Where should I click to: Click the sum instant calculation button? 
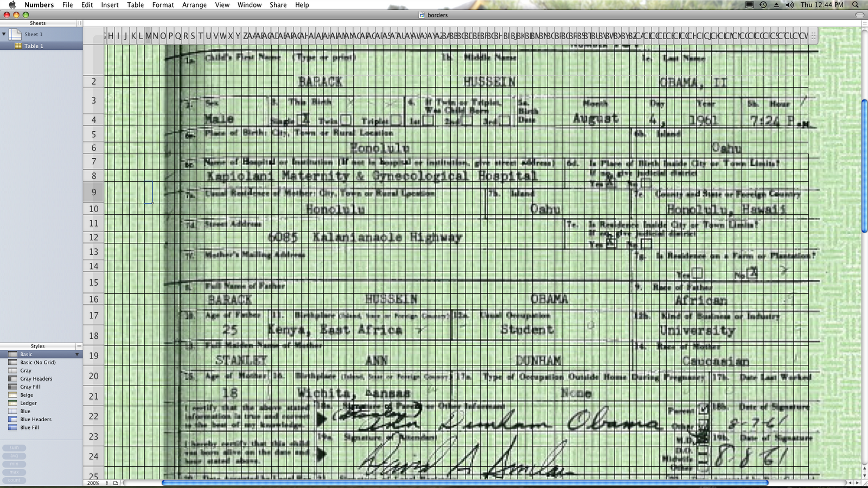14,448
